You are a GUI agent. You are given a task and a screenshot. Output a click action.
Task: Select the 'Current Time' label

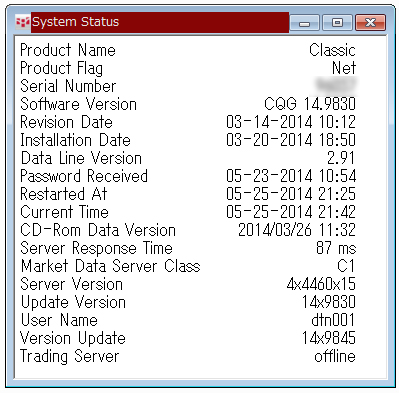point(65,212)
